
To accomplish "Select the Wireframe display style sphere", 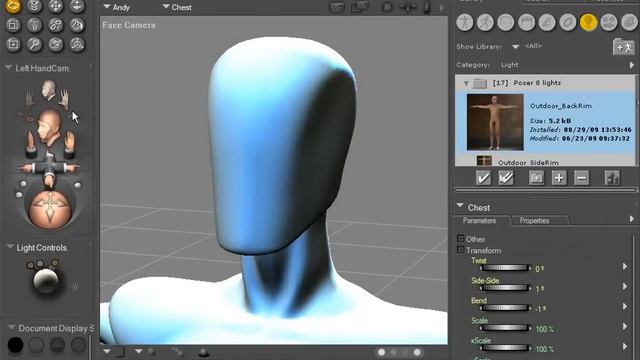I will [x=58, y=345].
